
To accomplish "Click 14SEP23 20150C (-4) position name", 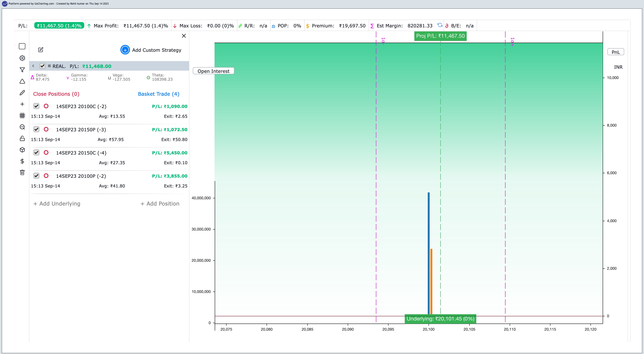I will coord(81,153).
